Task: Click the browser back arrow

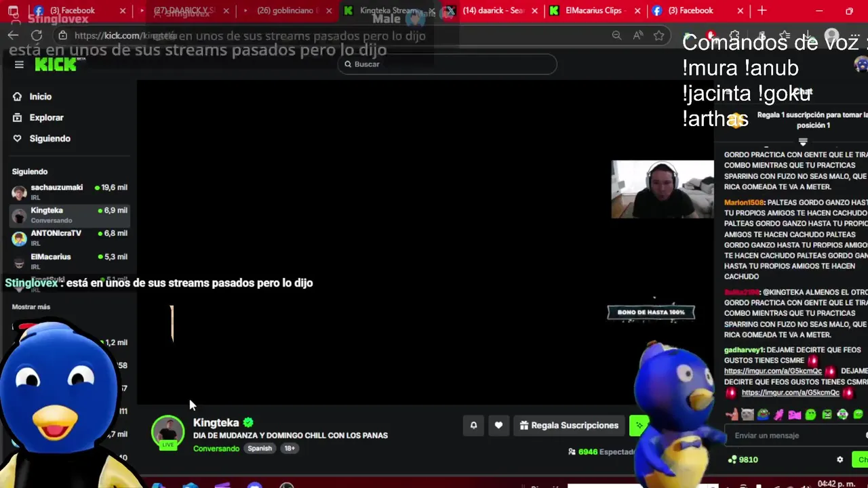Action: pyautogui.click(x=14, y=35)
